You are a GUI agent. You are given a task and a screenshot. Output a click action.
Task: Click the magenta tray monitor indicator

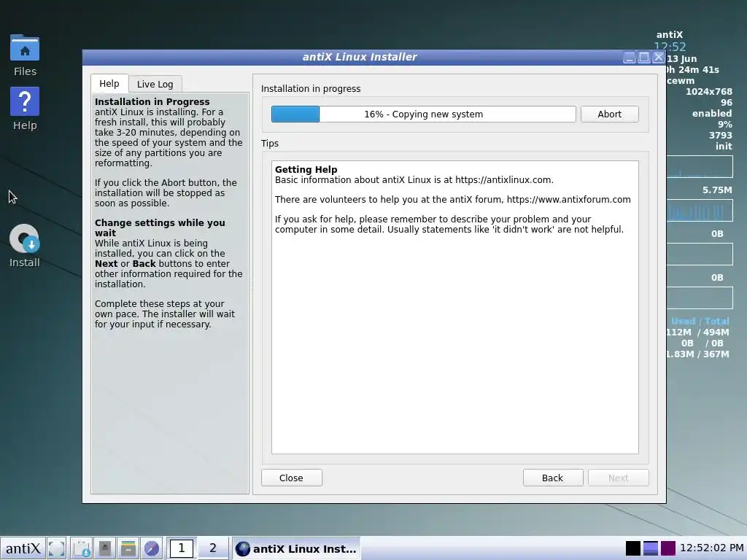[668, 548]
